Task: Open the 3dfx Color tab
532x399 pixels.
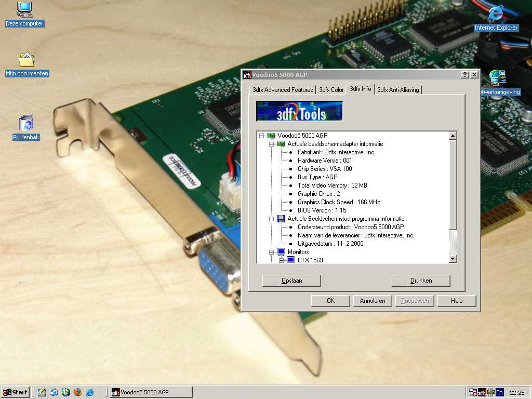Action: pos(331,90)
